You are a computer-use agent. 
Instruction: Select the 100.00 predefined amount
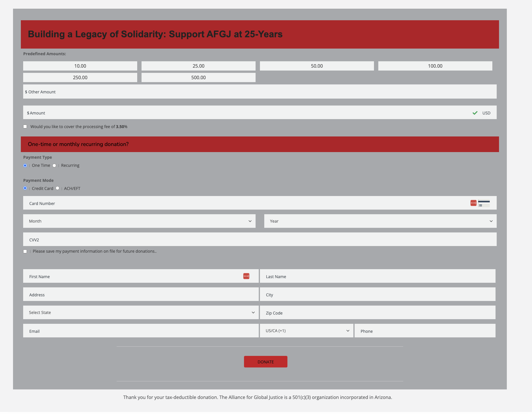pyautogui.click(x=435, y=66)
